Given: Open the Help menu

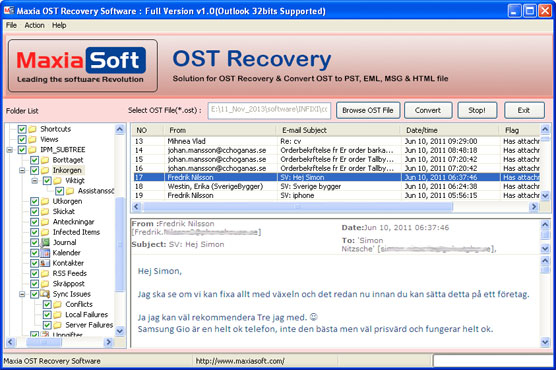Looking at the screenshot, I should pyautogui.click(x=59, y=25).
